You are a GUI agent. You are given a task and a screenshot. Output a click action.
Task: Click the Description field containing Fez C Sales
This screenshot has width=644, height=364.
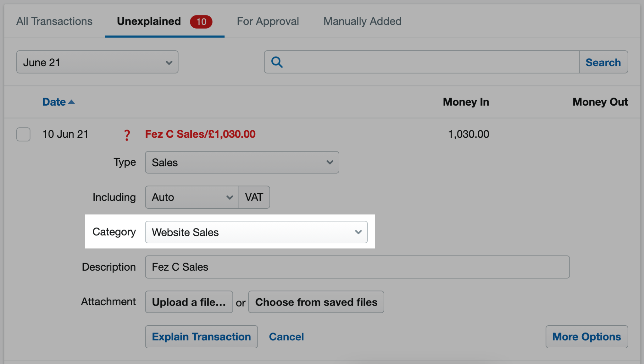pos(357,267)
